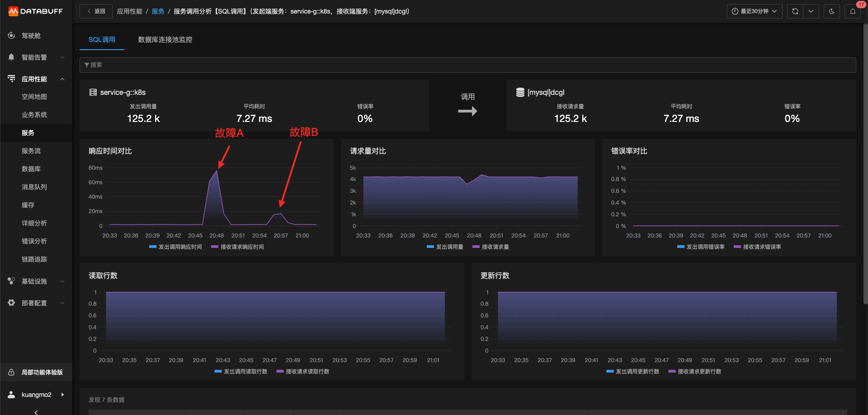Open the 驾驶舱 dashboard icon

coord(11,35)
